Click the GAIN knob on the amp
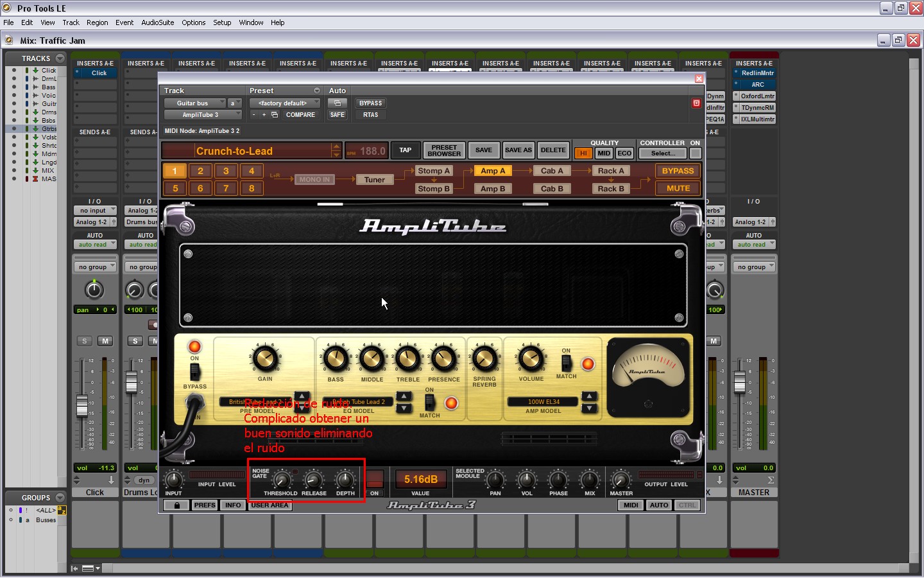Screen dimensions: 924x578 click(x=265, y=358)
